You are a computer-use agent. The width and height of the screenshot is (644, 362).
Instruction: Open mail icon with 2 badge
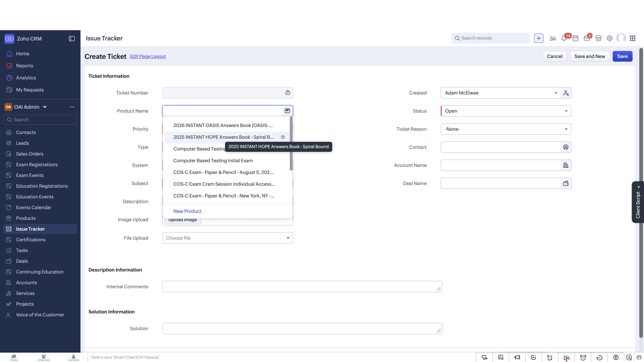click(x=587, y=38)
